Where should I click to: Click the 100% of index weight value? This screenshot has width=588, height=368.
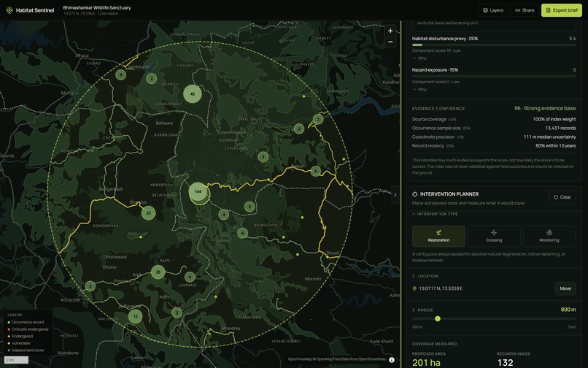[554, 119]
